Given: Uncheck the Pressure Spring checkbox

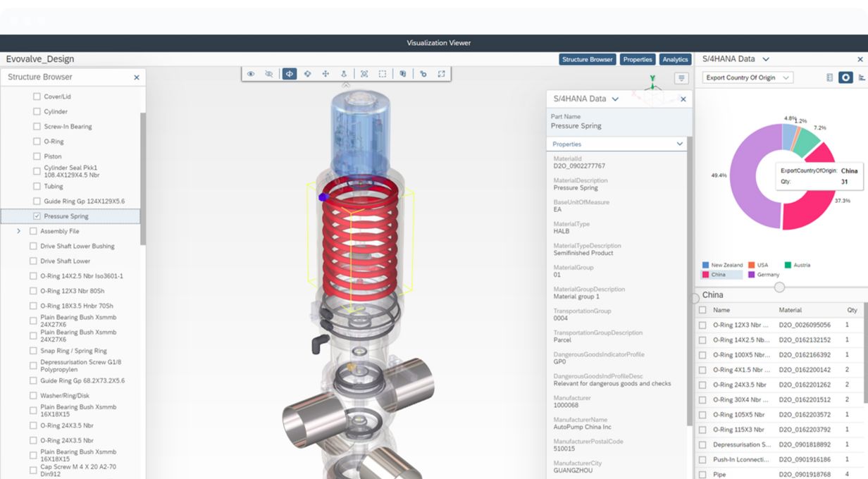Looking at the screenshot, I should (x=37, y=216).
